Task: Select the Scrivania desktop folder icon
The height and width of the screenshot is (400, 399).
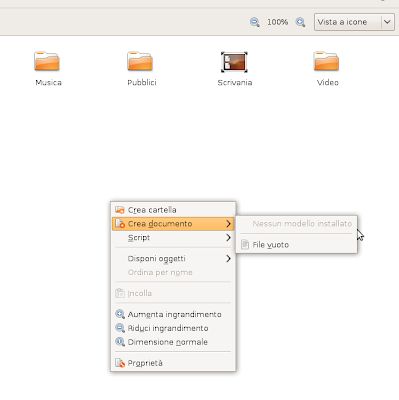Action: (x=234, y=62)
